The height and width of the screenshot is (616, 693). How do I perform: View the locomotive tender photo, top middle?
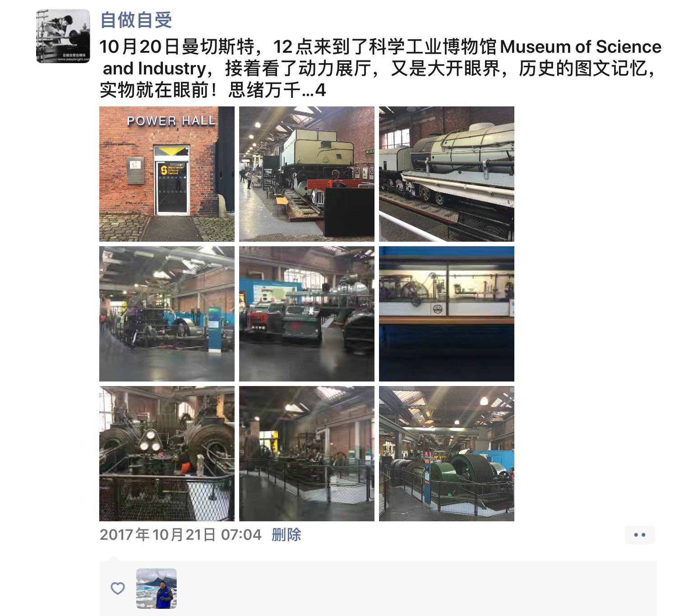(307, 174)
